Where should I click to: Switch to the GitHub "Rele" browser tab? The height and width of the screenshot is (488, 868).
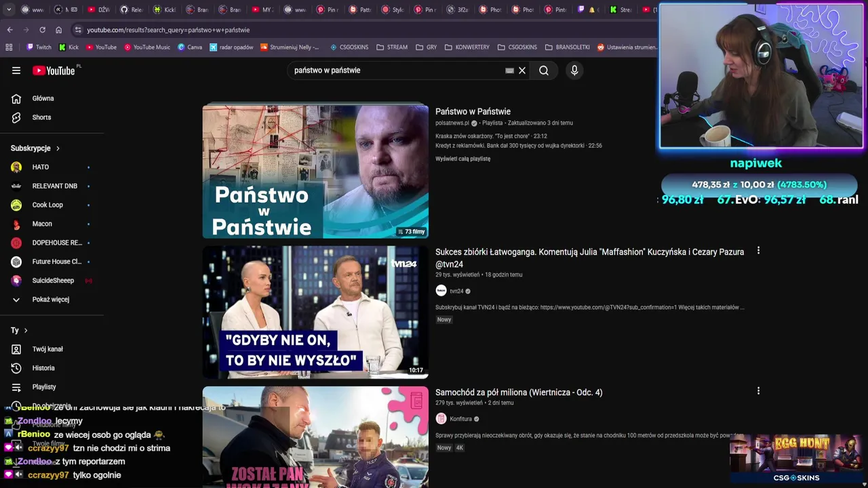(x=132, y=9)
